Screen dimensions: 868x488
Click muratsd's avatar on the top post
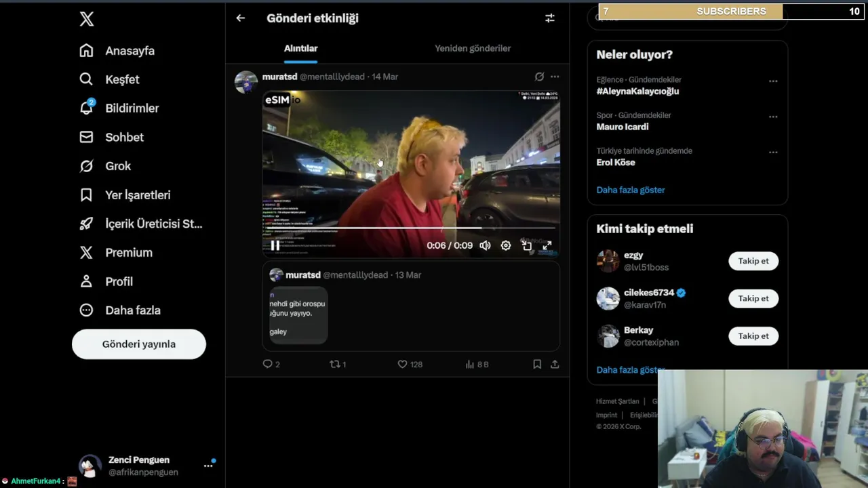tap(245, 81)
